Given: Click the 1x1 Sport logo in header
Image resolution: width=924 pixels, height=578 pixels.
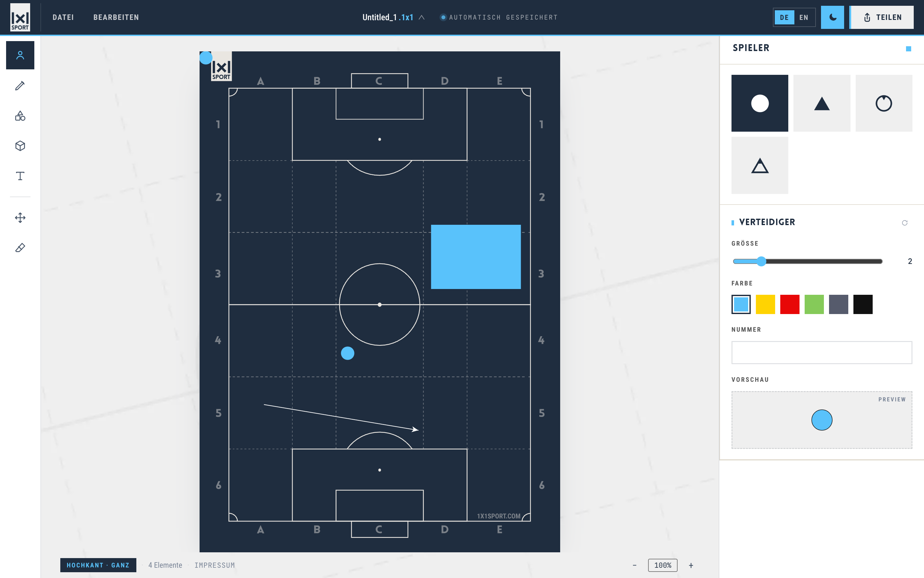Looking at the screenshot, I should point(20,17).
